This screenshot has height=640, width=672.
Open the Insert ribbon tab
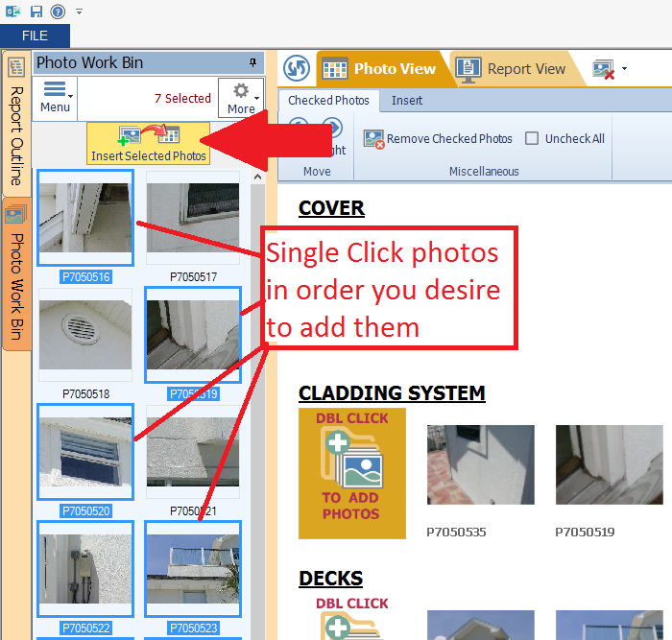click(407, 100)
